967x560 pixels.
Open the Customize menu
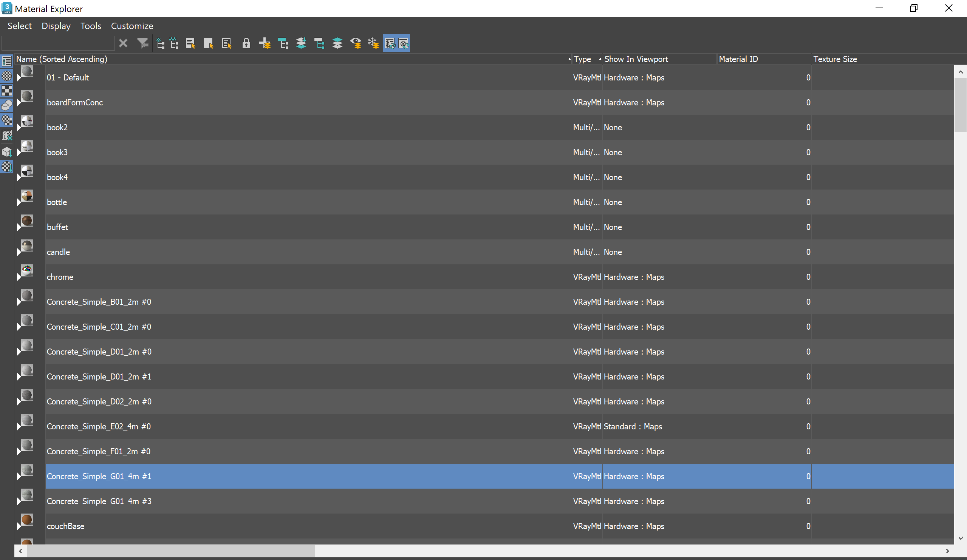tap(132, 26)
